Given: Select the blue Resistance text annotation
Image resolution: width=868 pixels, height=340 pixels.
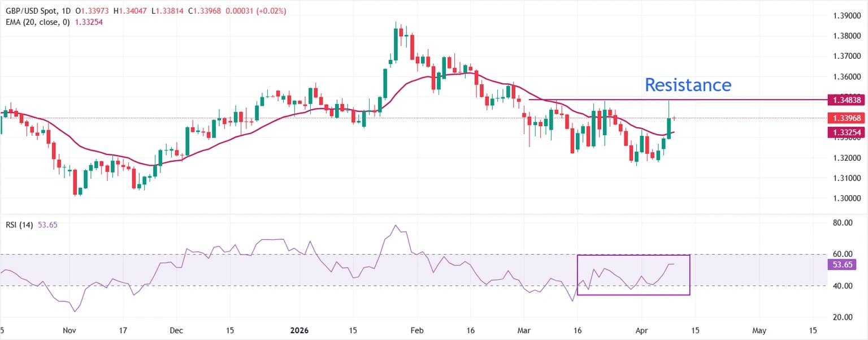Looking at the screenshot, I should (688, 85).
